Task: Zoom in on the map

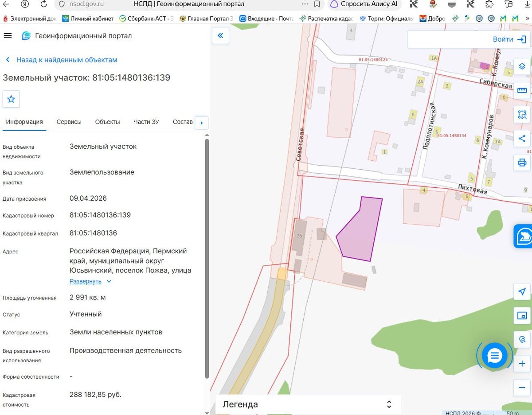Action: pyautogui.click(x=522, y=364)
